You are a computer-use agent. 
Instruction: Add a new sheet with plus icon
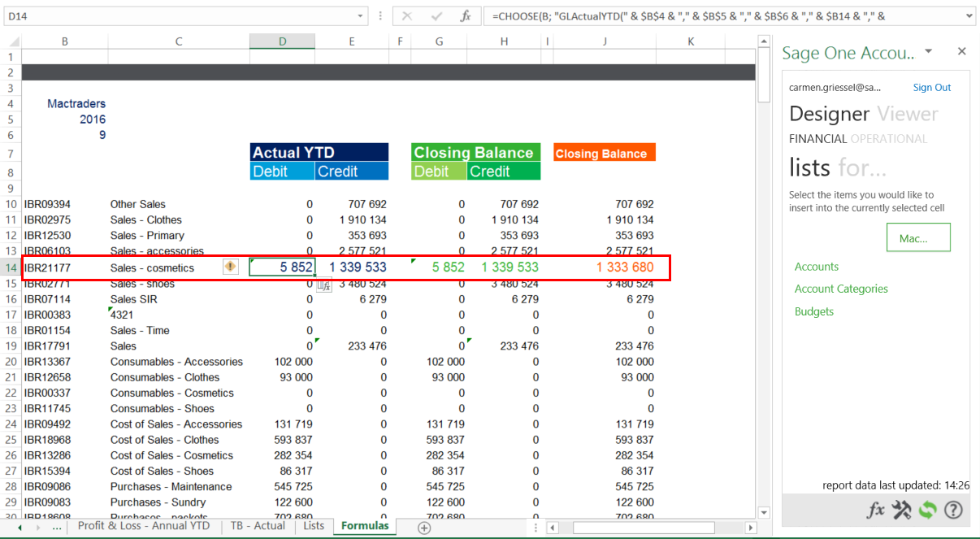point(423,528)
